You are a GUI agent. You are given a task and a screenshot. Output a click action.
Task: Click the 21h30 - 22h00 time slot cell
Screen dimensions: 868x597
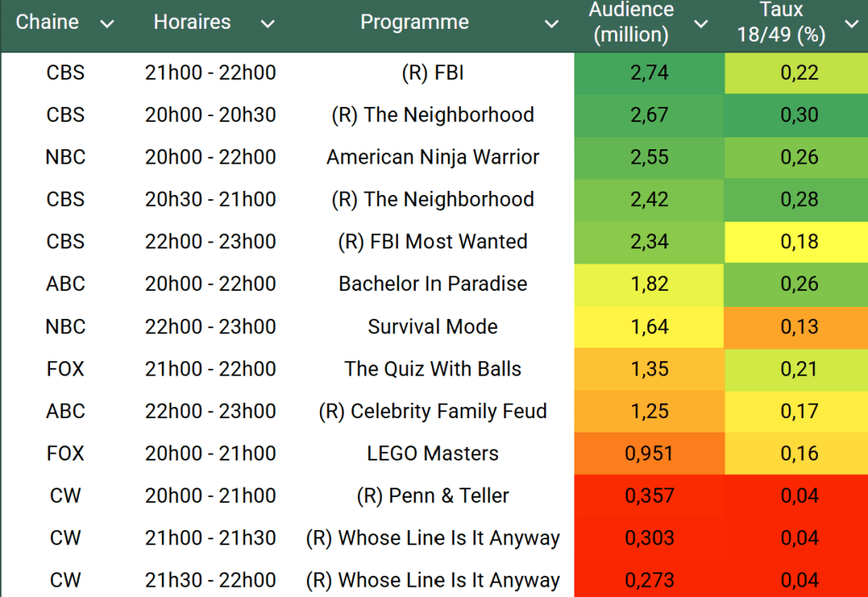[210, 581]
